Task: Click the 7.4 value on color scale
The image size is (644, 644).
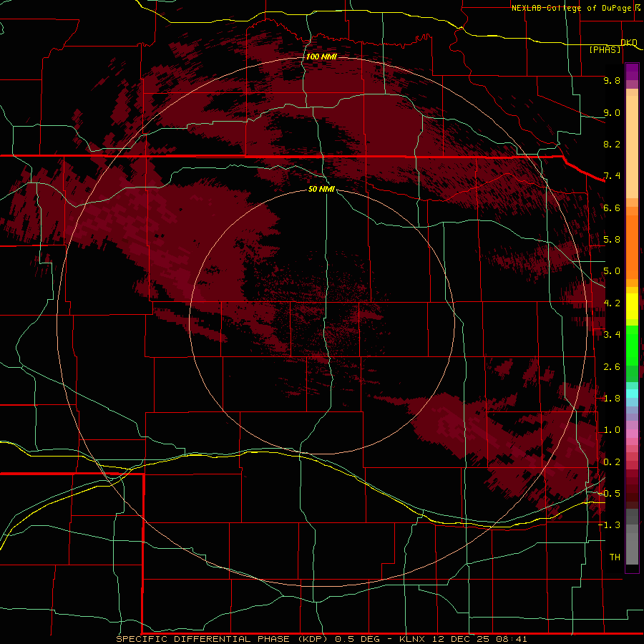Action: (612, 176)
